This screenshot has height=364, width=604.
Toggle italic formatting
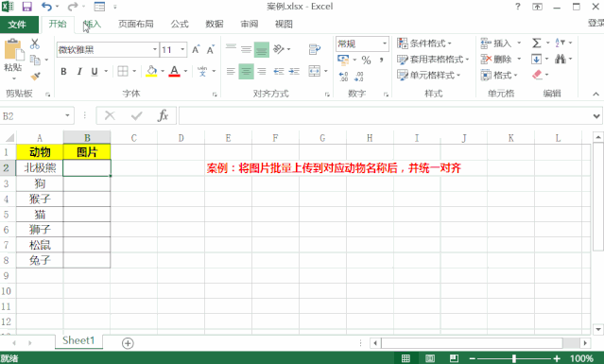(x=79, y=72)
